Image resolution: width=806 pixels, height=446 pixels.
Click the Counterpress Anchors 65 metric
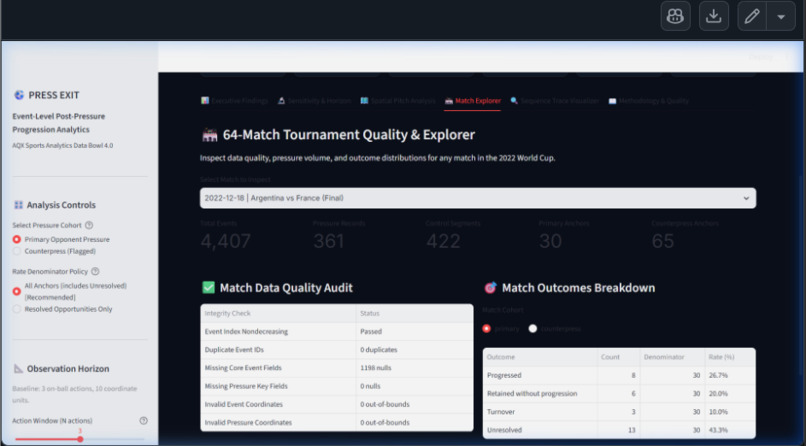[x=685, y=235]
